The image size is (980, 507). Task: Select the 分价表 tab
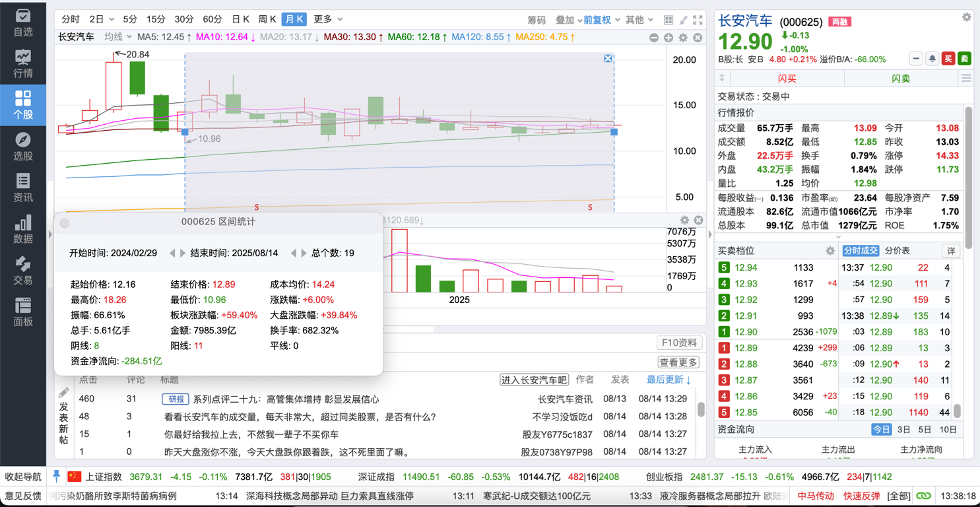pos(897,251)
